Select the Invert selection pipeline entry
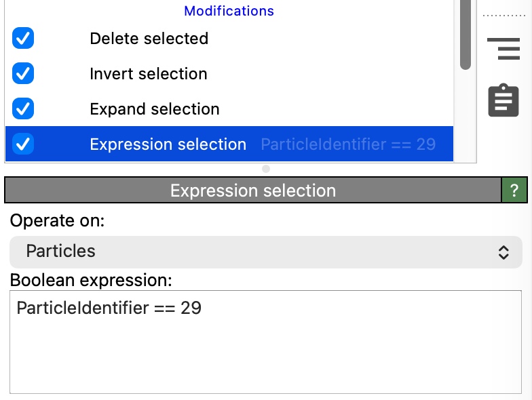Image resolution: width=532 pixels, height=400 pixels. (x=148, y=74)
